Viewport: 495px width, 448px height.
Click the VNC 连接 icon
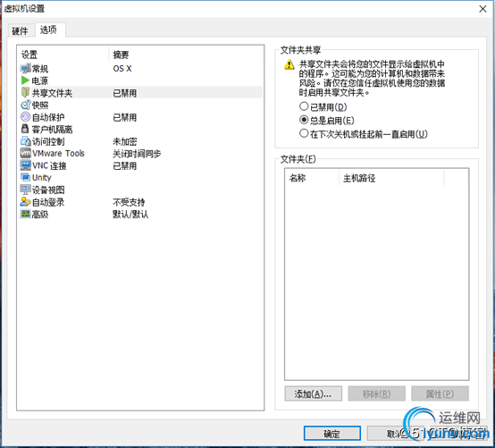tap(25, 165)
